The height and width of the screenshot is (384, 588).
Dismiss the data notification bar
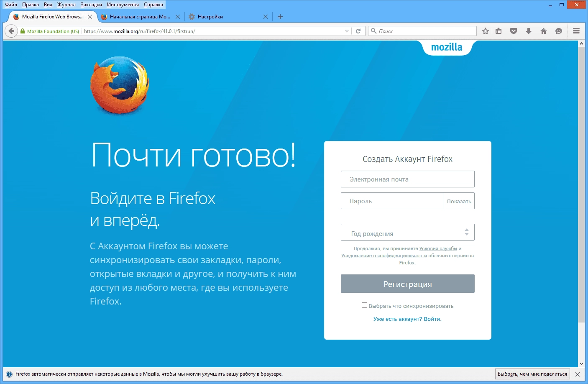tap(578, 374)
